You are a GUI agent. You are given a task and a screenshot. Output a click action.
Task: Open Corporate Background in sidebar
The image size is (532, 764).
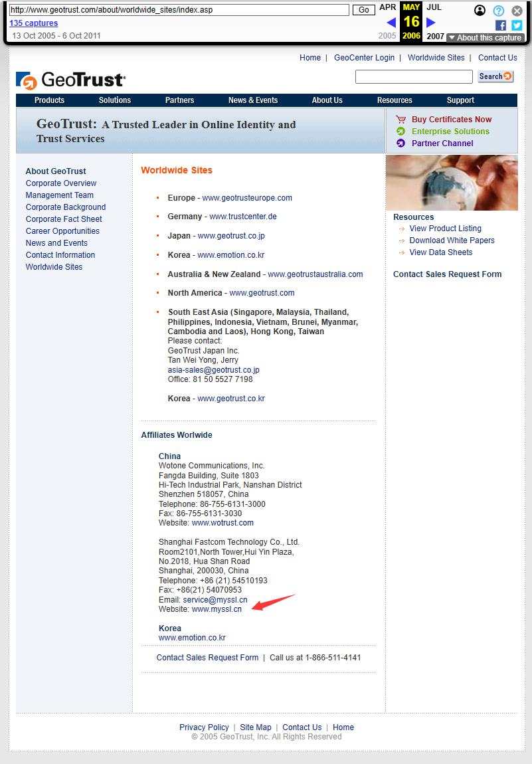click(66, 207)
